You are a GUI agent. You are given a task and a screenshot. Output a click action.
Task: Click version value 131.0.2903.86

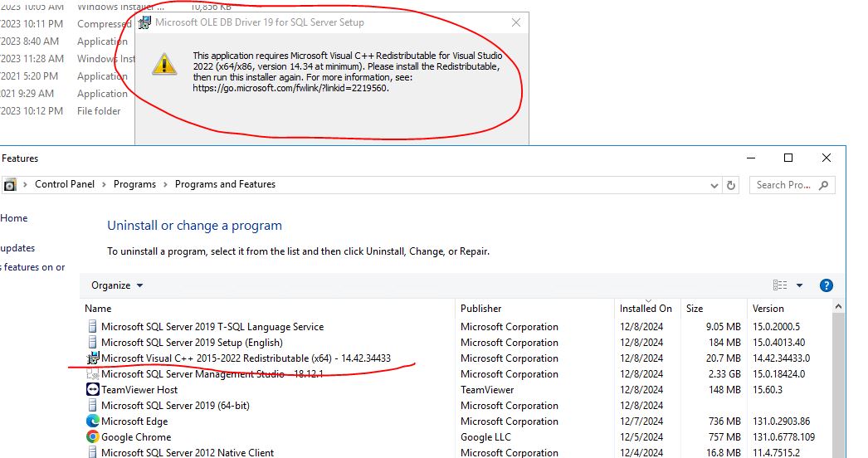pos(781,421)
